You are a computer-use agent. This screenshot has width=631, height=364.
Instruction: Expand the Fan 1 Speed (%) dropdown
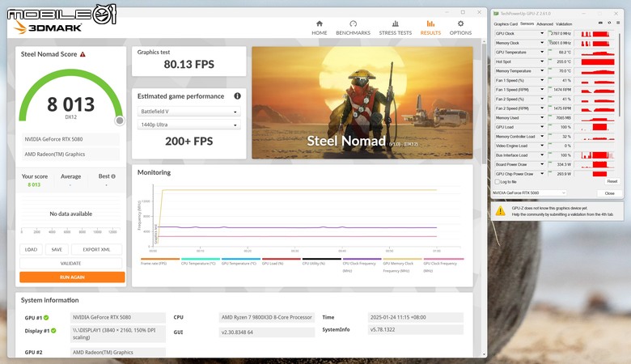click(x=542, y=80)
